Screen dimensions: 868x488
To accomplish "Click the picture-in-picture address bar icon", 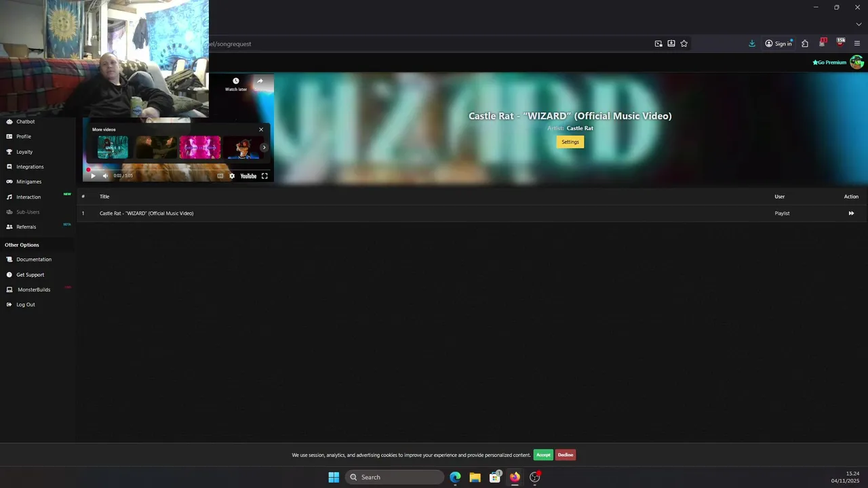I will tap(658, 43).
